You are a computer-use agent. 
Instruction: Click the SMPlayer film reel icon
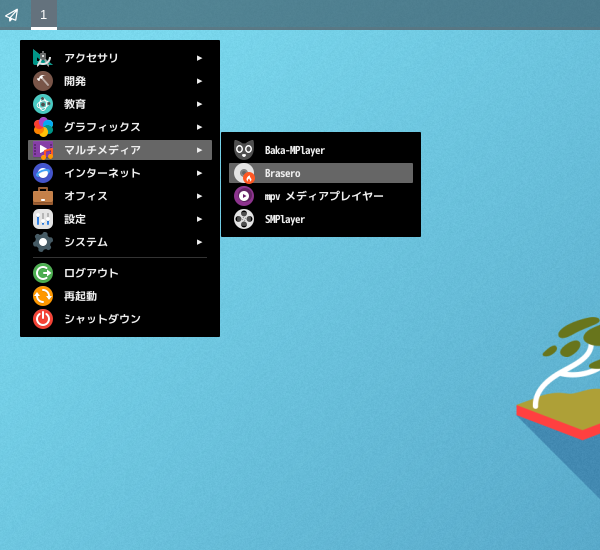244,219
